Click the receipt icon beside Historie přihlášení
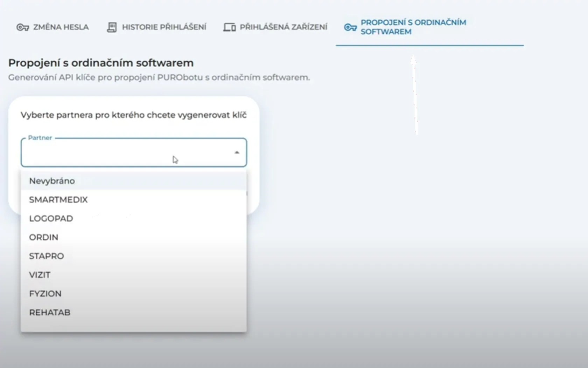The width and height of the screenshot is (588, 368). 112,27
